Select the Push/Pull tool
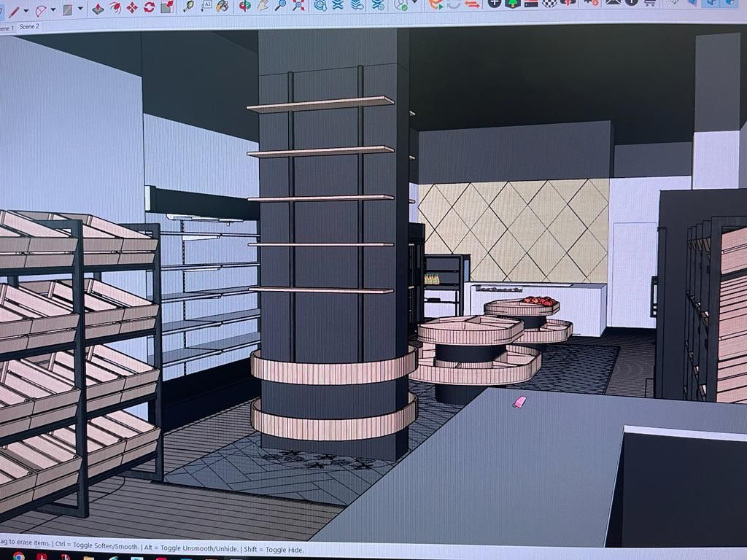 tap(98, 9)
